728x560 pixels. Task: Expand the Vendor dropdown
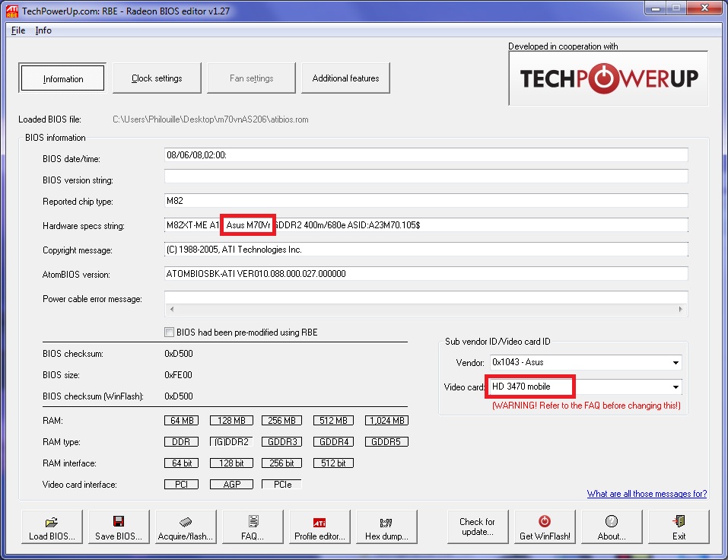coord(676,363)
